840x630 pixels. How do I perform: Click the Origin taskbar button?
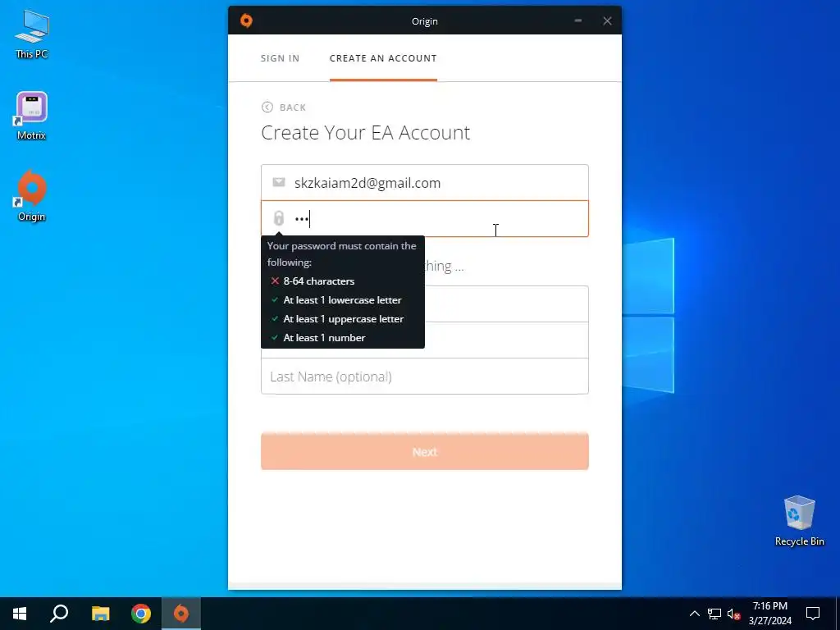point(181,614)
